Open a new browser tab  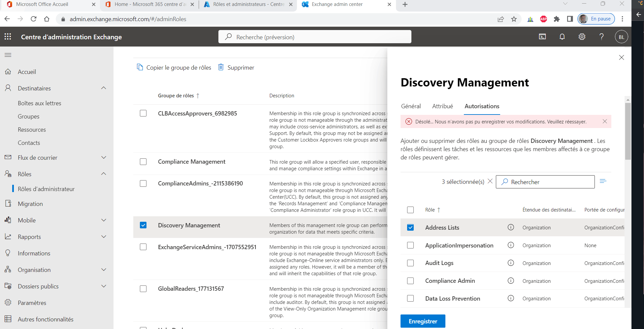405,4
